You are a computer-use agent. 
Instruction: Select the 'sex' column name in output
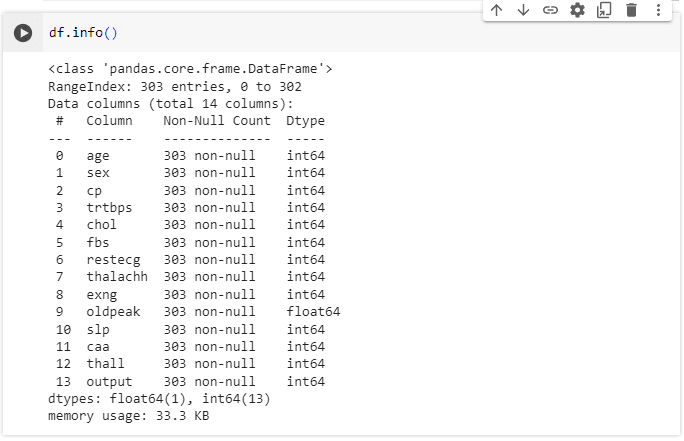pos(98,173)
